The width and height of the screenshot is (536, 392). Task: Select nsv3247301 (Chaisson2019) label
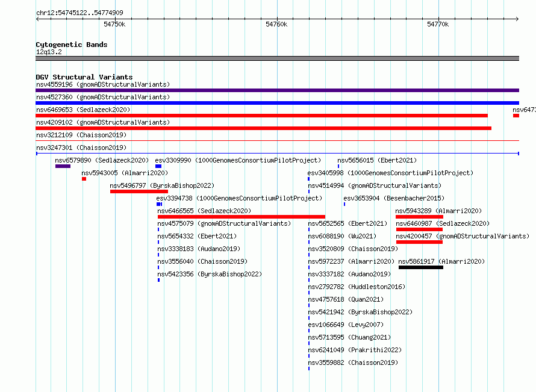point(81,148)
